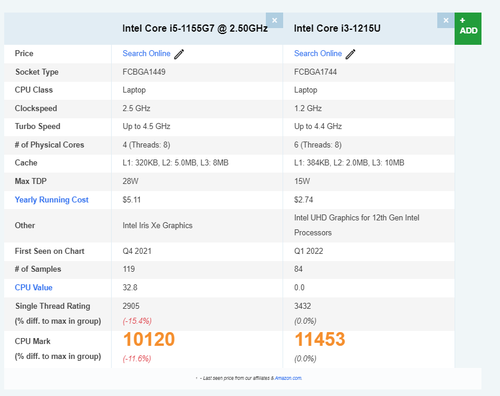The height and width of the screenshot is (396, 500).
Task: Select the Intel Core i5-1155G7 @ 2.50GHz heading
Action: tap(195, 28)
